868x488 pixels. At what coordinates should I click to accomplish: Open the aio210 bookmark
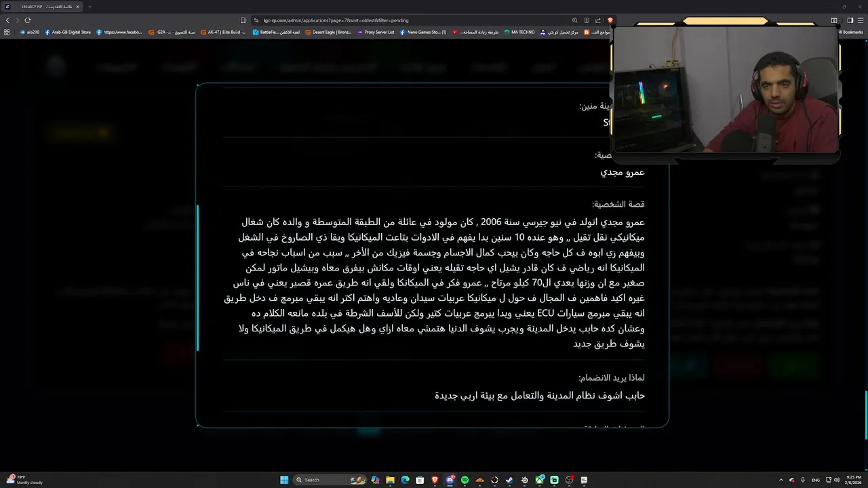pyautogui.click(x=30, y=32)
